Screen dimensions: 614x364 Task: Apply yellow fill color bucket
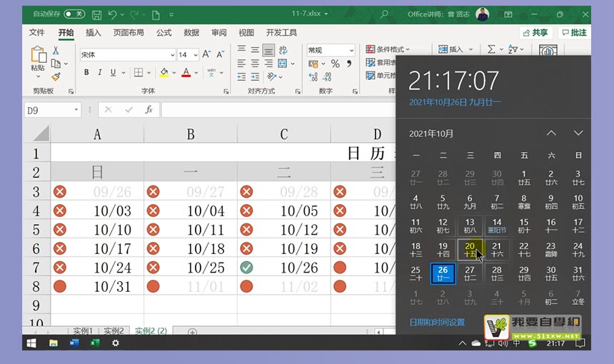(164, 72)
